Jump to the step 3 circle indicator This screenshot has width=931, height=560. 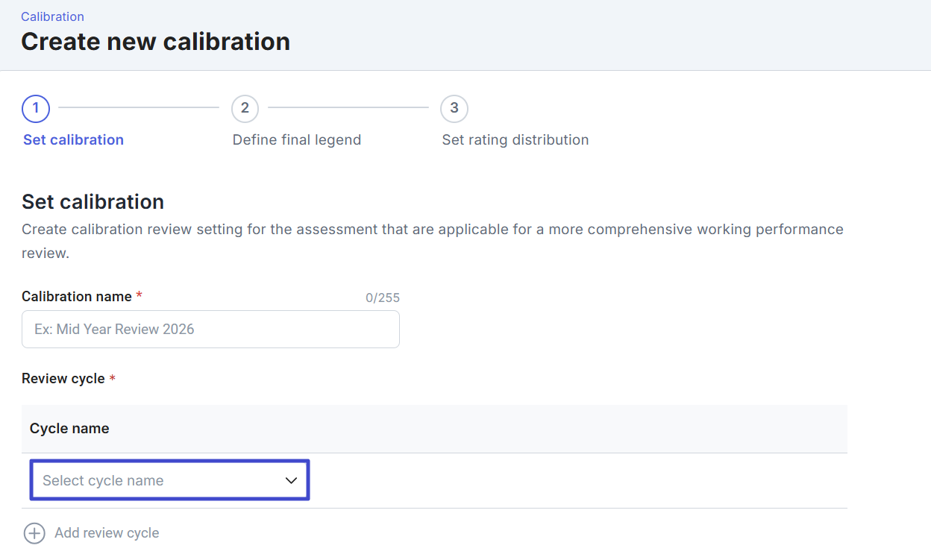coord(454,108)
